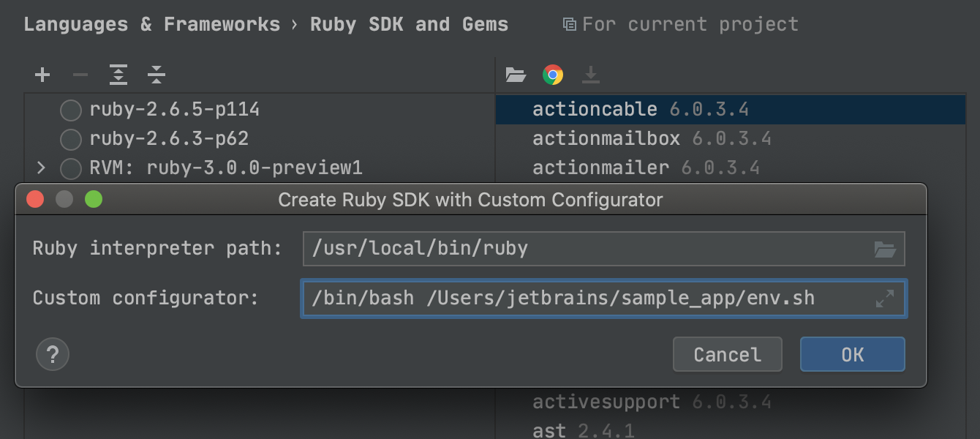Click the Custom configurator input field
The width and height of the screenshot is (980, 439).
click(x=604, y=299)
